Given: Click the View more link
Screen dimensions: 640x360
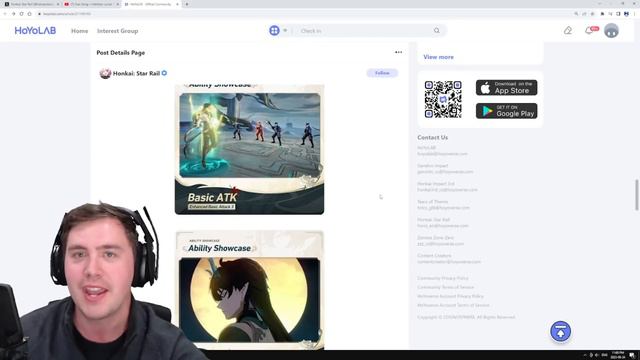Looking at the screenshot, I should point(438,57).
